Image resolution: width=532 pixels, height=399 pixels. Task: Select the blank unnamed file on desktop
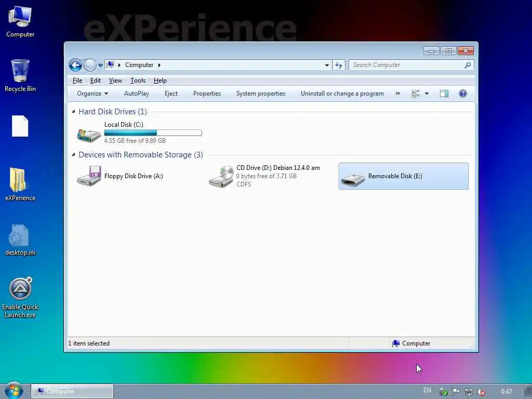coord(20,126)
